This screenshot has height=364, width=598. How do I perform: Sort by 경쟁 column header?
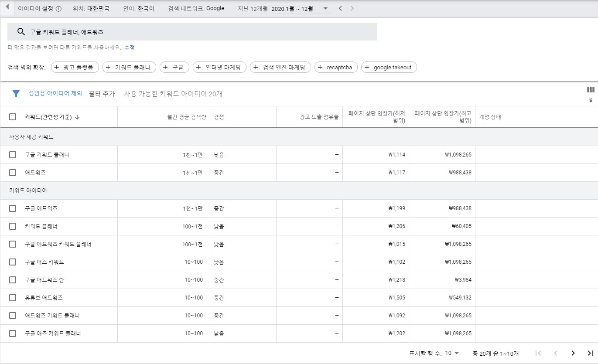coord(219,117)
